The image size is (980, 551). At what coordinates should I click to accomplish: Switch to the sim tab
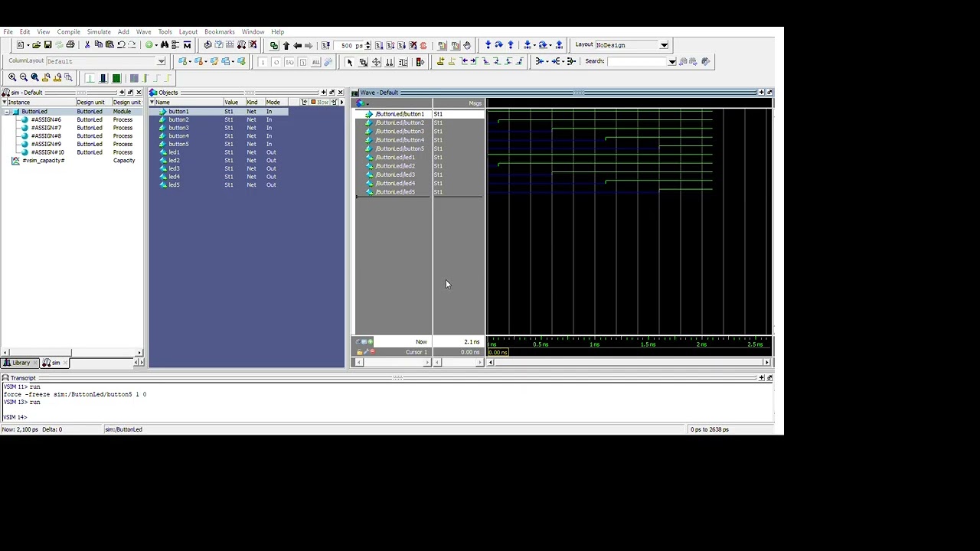tap(53, 363)
